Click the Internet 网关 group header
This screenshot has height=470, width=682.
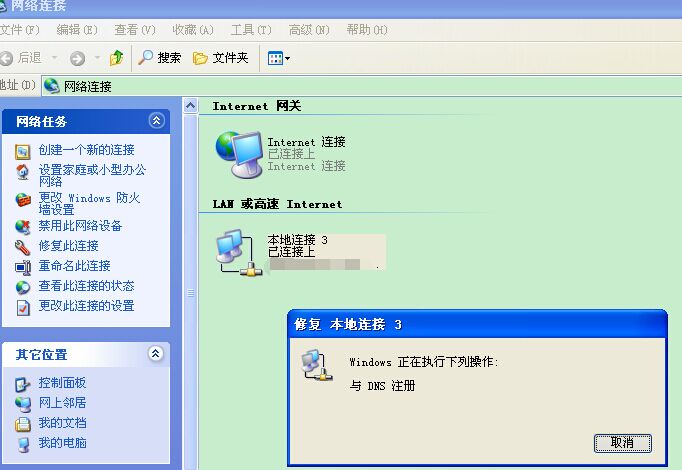pyautogui.click(x=257, y=106)
